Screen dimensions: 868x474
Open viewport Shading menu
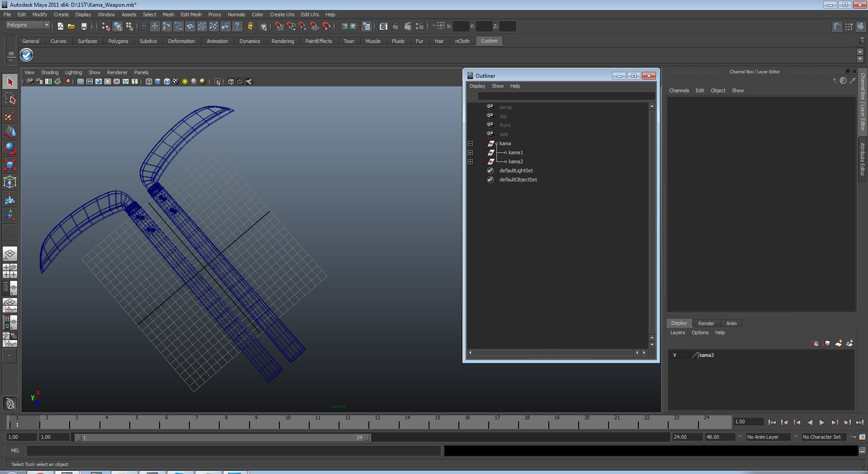[49, 72]
